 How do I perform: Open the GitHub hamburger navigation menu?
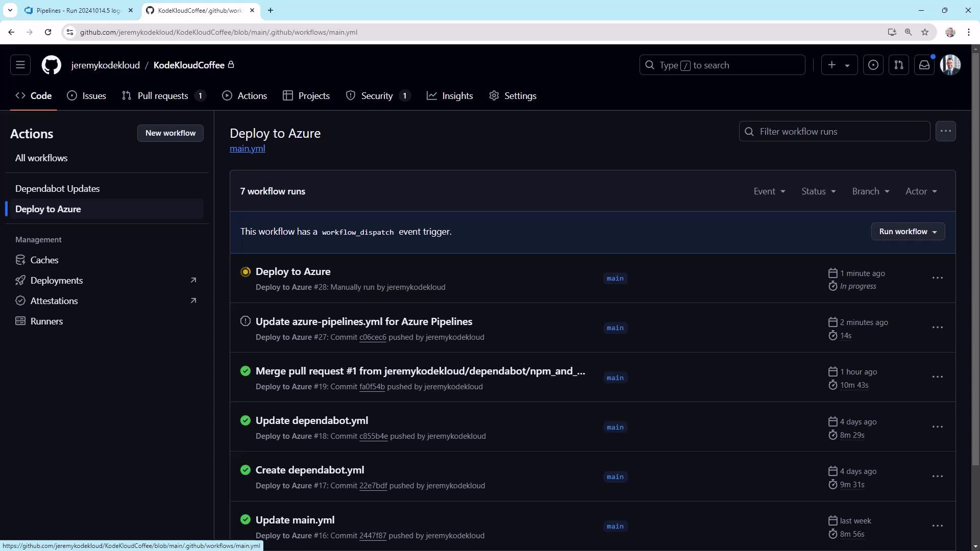20,65
